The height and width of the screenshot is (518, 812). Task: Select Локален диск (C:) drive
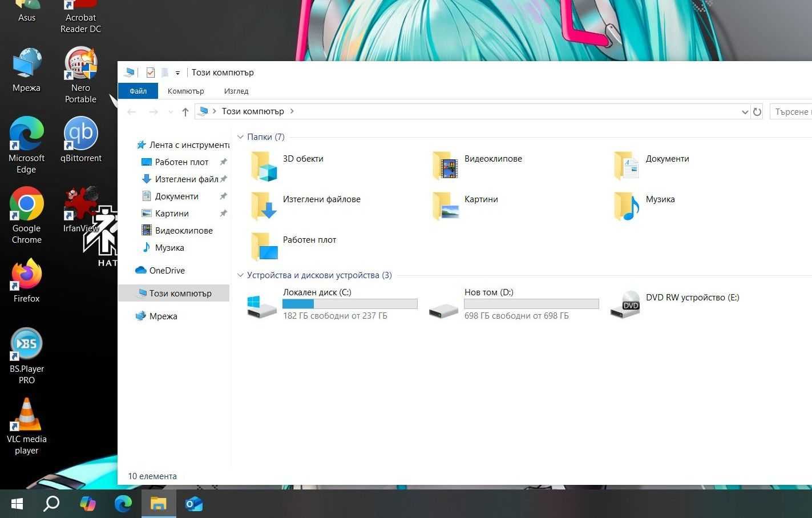click(332, 304)
